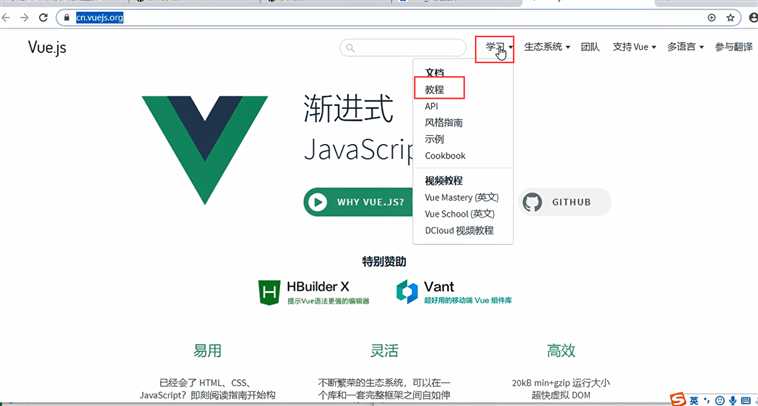Click the 高效 heading
Screen dimensions: 758x406
click(x=561, y=350)
